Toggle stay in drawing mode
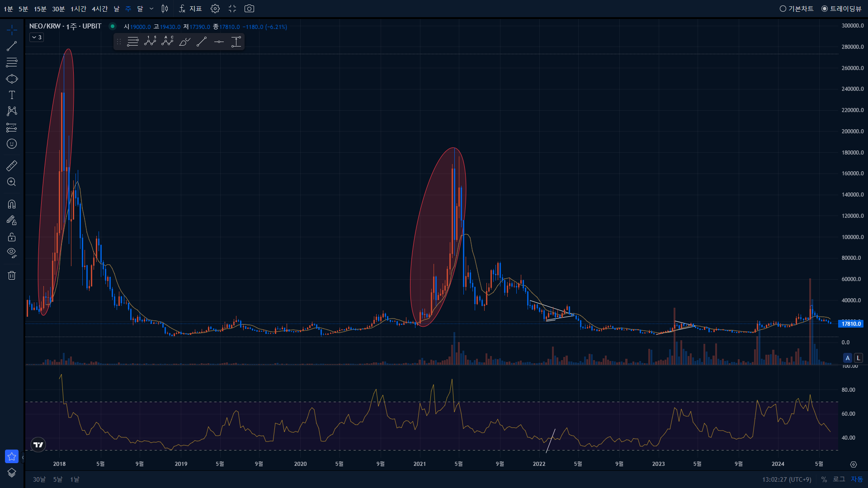The width and height of the screenshot is (868, 488). (x=12, y=221)
